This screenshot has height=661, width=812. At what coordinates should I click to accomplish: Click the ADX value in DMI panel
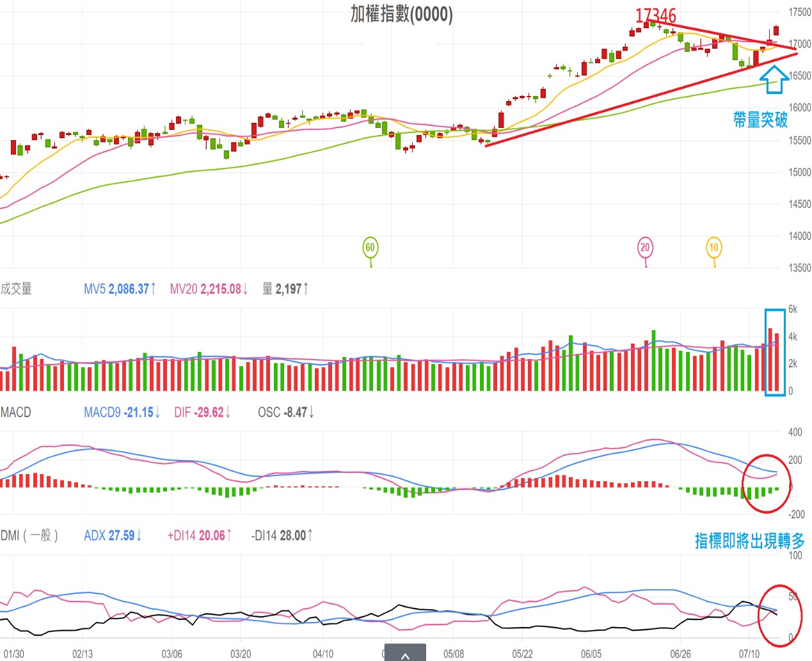tap(113, 536)
